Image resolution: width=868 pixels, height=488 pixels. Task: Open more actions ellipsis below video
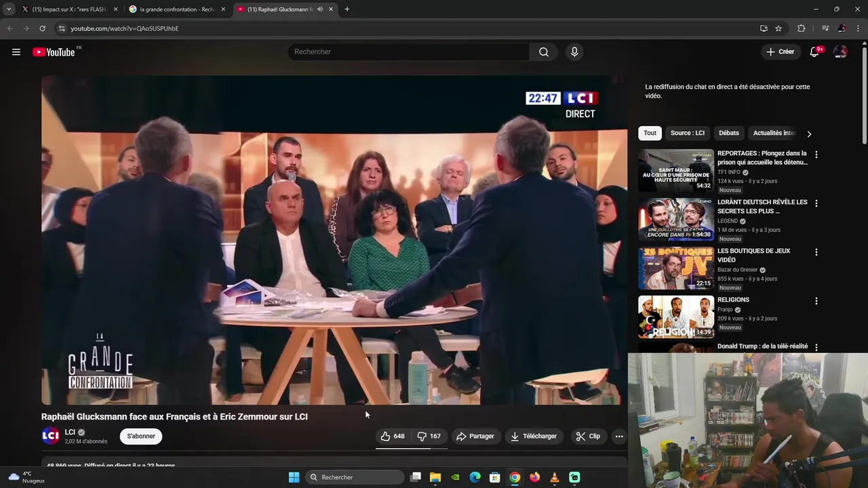(619, 436)
